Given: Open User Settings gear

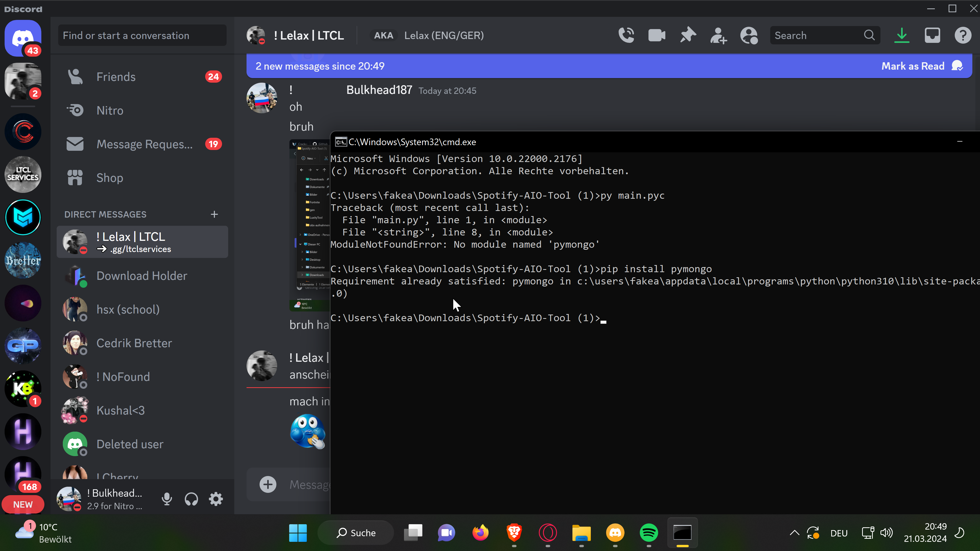Looking at the screenshot, I should [x=216, y=499].
